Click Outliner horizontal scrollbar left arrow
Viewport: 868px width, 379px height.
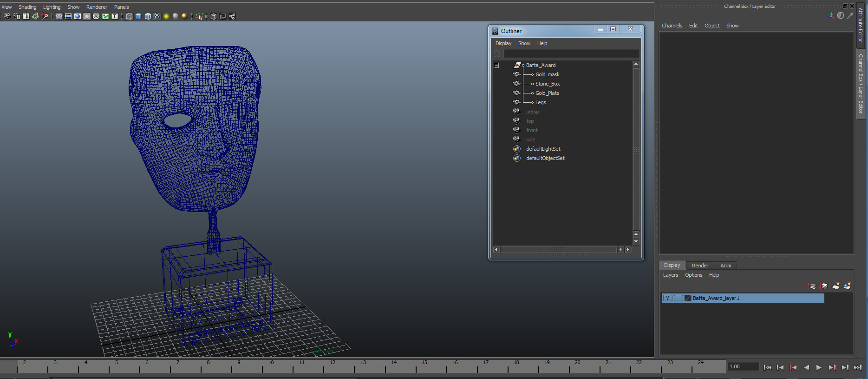[496, 250]
